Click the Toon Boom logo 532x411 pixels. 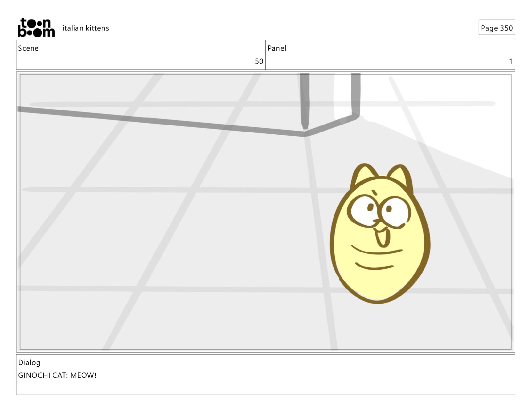click(36, 28)
